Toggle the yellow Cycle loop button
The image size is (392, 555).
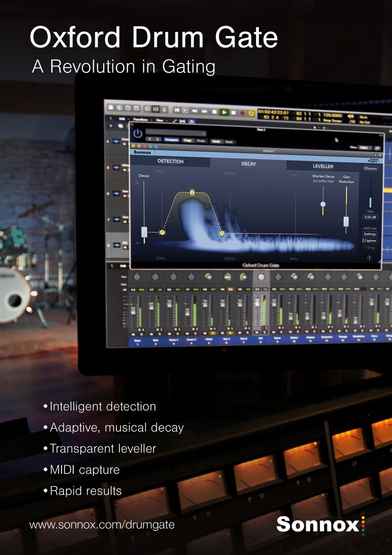pos(251,113)
